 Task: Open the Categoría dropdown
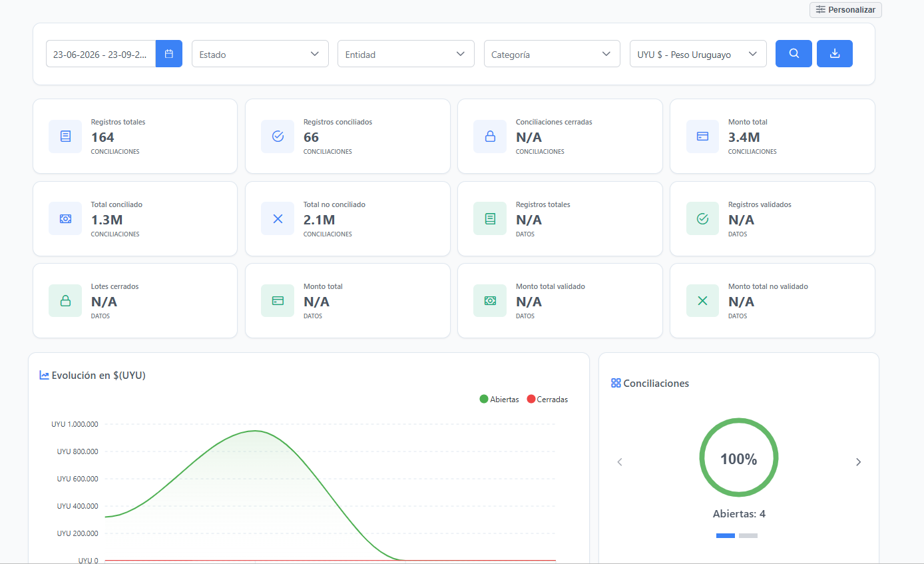tap(552, 54)
